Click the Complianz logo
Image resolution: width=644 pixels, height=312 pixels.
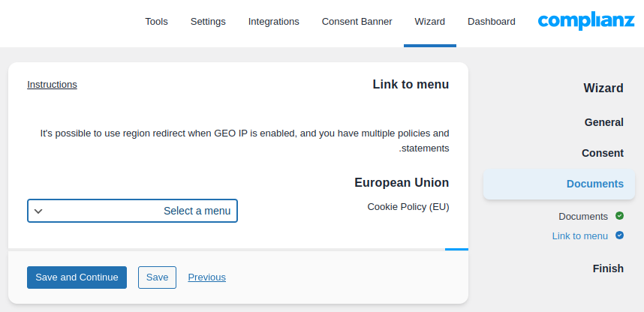coord(585,22)
